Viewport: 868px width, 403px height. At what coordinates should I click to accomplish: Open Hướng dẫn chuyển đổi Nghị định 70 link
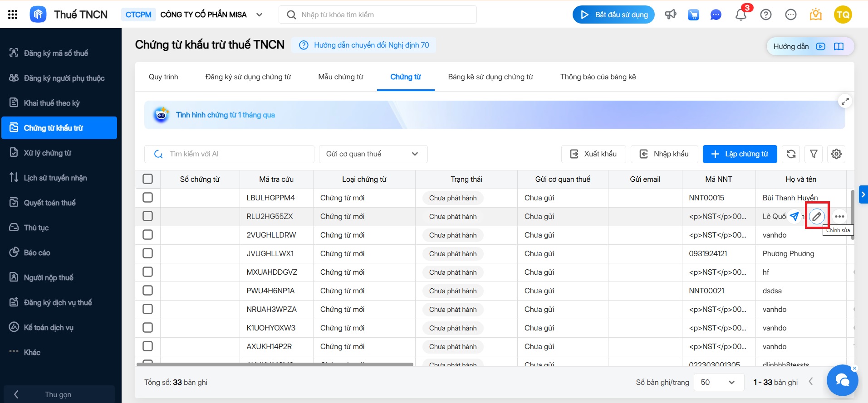point(371,45)
